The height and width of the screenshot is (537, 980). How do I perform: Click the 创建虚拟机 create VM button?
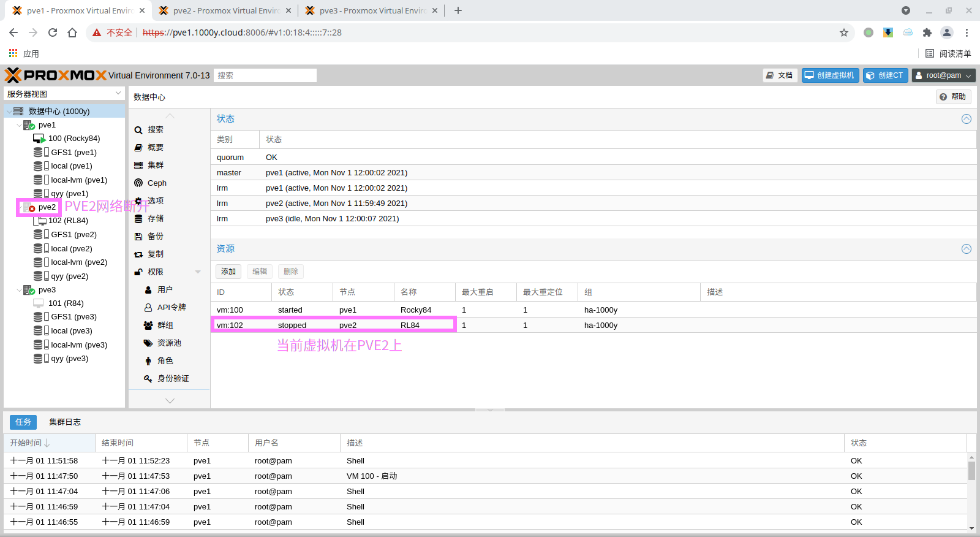[x=830, y=75]
